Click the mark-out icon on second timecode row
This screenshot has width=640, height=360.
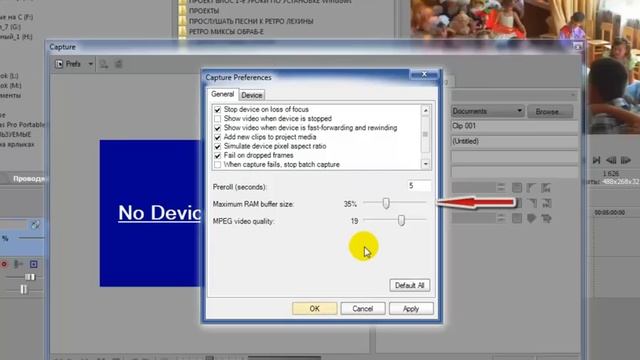(531, 203)
